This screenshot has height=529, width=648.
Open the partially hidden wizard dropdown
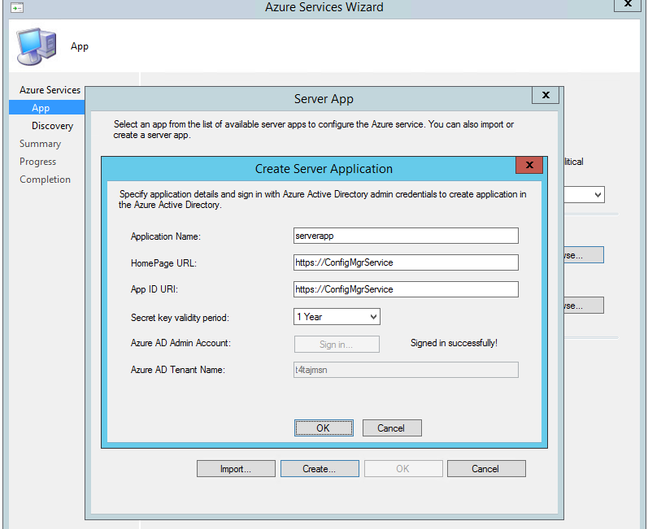[x=584, y=195]
